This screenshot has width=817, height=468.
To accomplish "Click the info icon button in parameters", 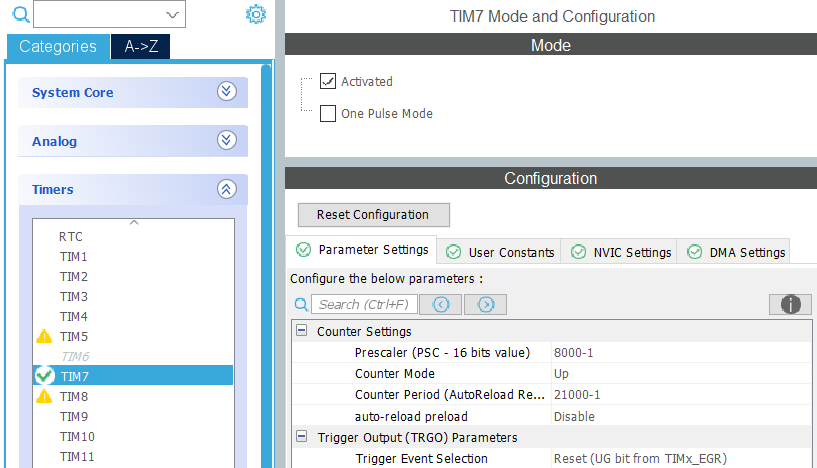I will point(790,304).
